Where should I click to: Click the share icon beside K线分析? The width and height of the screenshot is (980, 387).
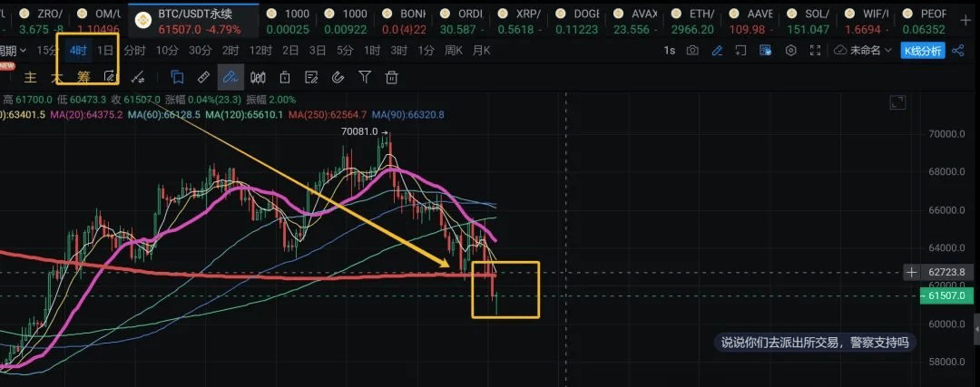point(957,51)
